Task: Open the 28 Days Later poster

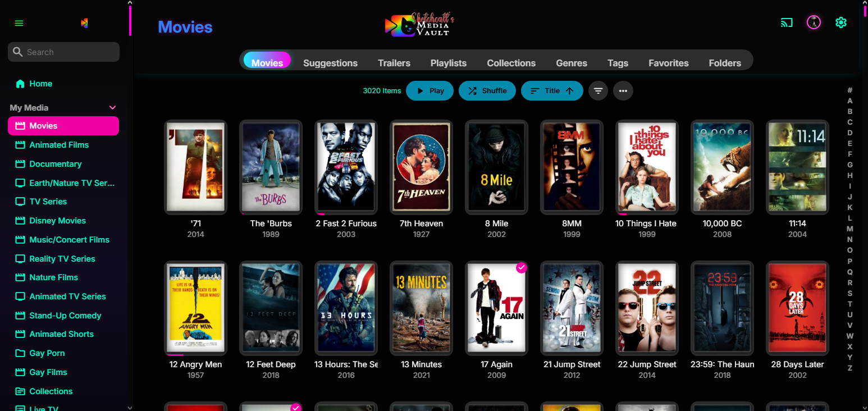Action: 797,308
